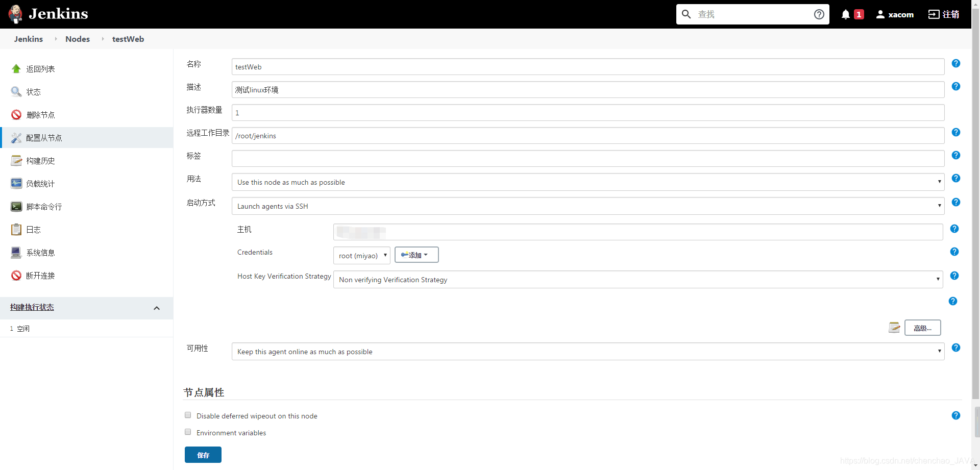Screen dimensions: 980x470
Task: Focus the 描述 description field
Action: click(x=588, y=90)
